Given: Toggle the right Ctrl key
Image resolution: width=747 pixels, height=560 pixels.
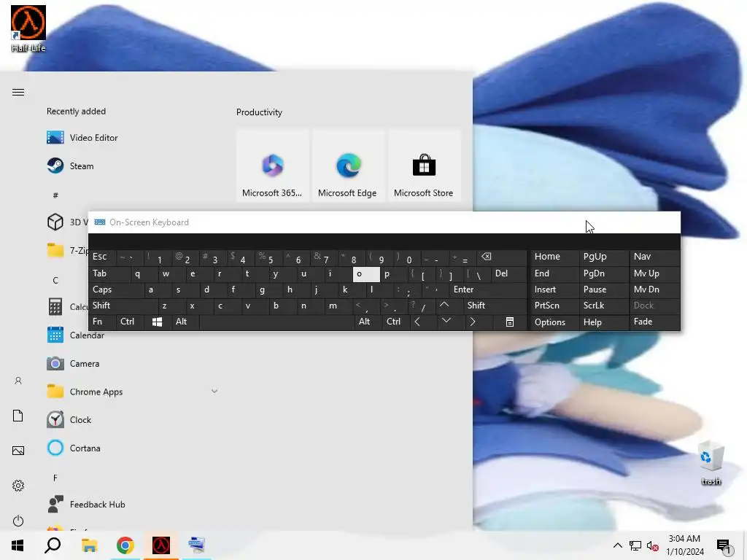Looking at the screenshot, I should pyautogui.click(x=396, y=322).
